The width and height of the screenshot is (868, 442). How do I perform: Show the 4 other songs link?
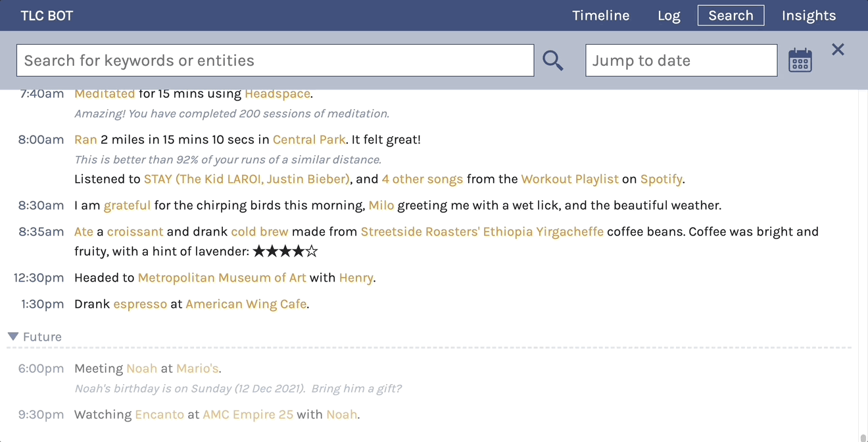[x=422, y=179]
